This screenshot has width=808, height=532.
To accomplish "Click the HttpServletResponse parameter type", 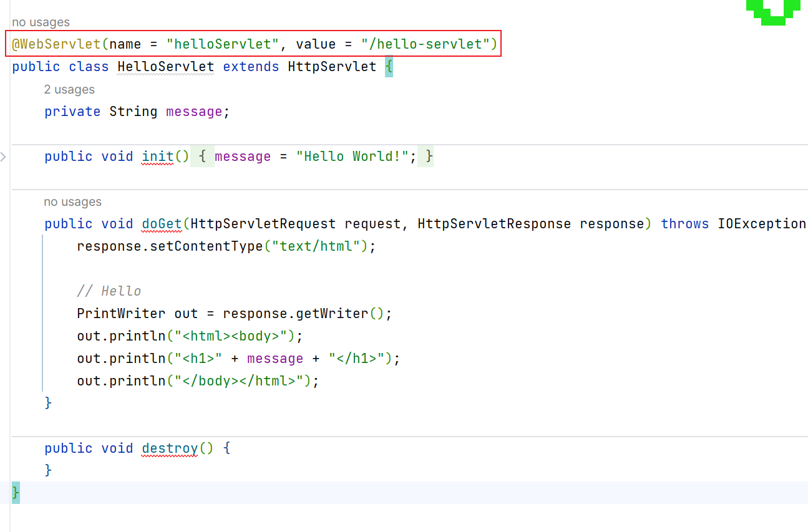I will coord(494,224).
